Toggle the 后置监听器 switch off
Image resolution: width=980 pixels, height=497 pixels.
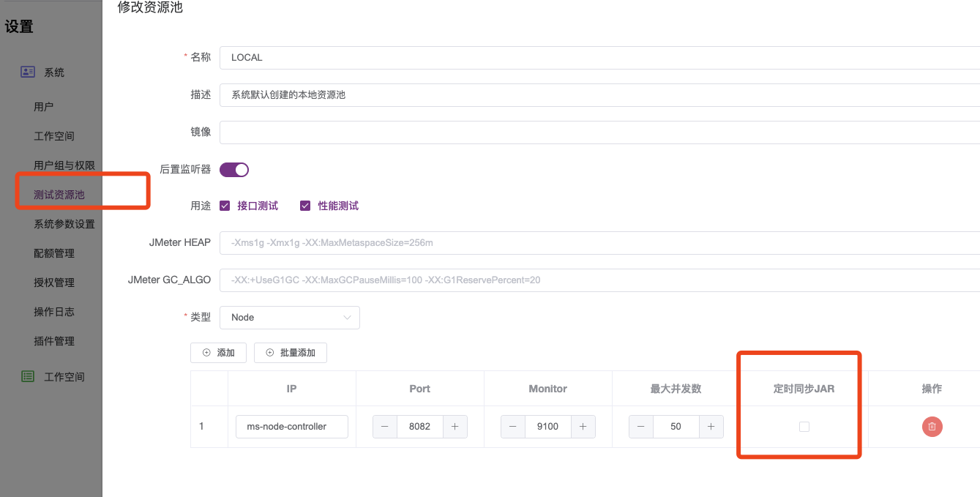[x=233, y=169]
